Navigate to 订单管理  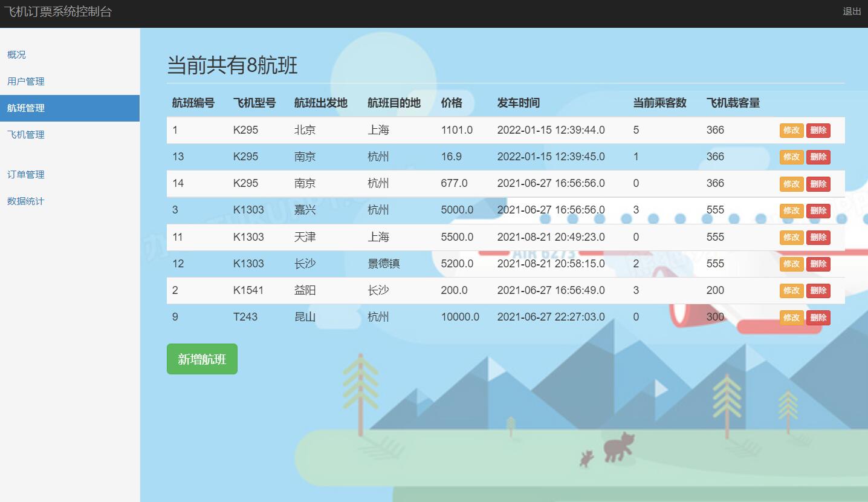[25, 174]
